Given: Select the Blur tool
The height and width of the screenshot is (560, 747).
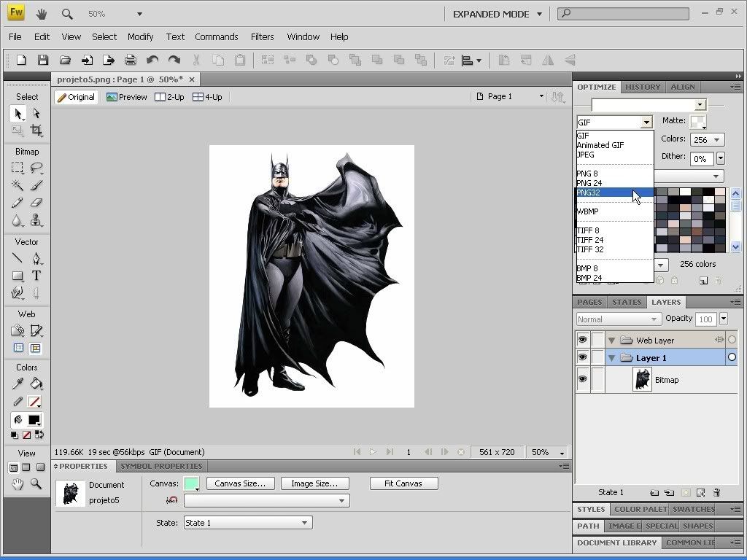Looking at the screenshot, I should pos(18,220).
